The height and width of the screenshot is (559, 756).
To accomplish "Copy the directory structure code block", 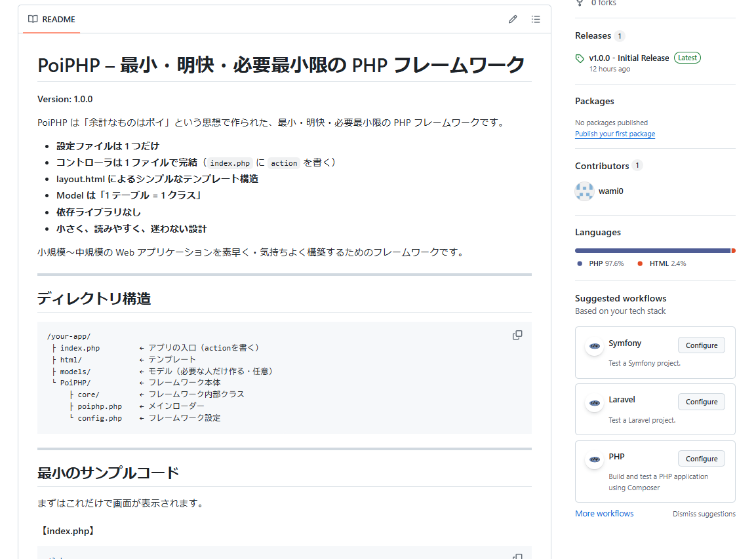I will 517,335.
